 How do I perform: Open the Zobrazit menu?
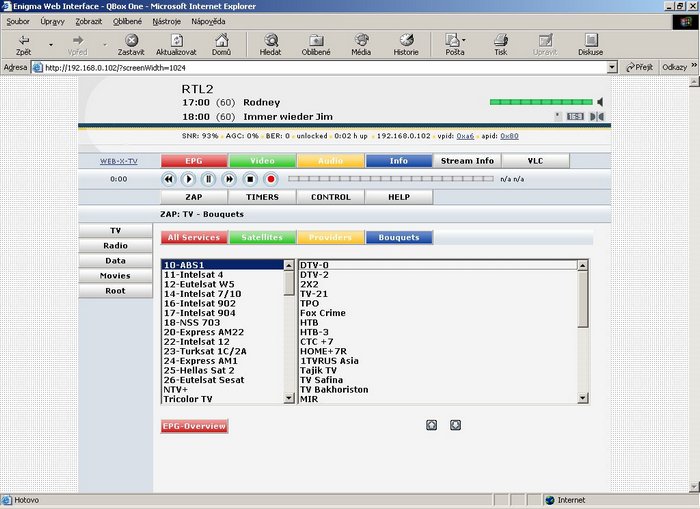[88, 21]
